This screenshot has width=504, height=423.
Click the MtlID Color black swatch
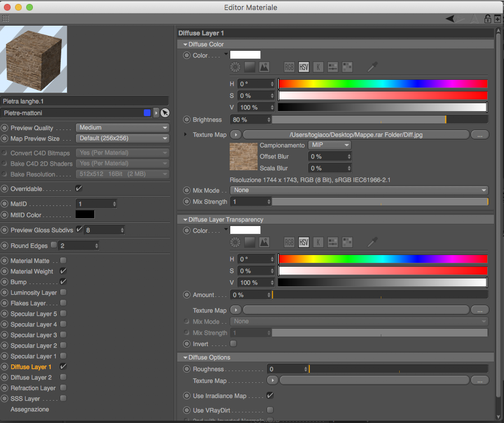click(x=85, y=214)
